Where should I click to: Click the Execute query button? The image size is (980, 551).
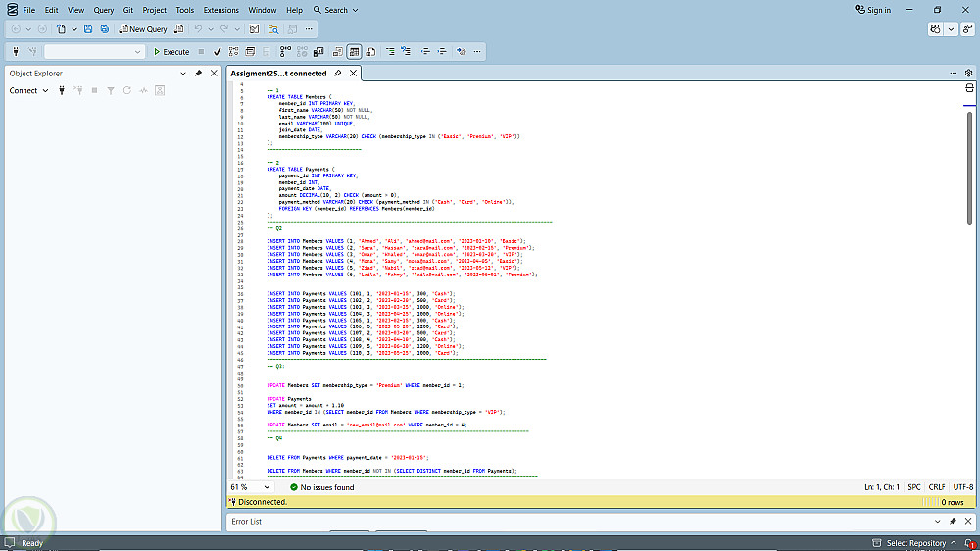pos(171,52)
